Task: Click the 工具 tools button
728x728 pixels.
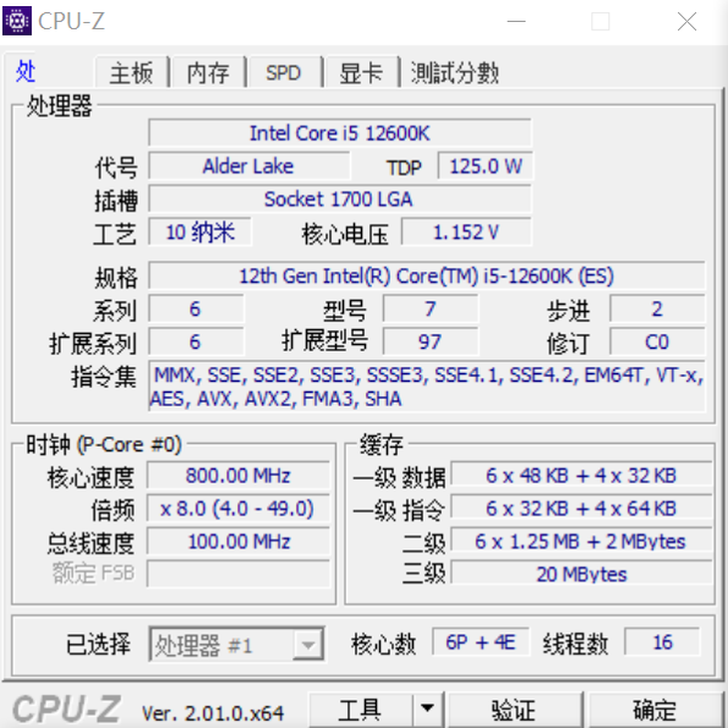Action: 360,709
